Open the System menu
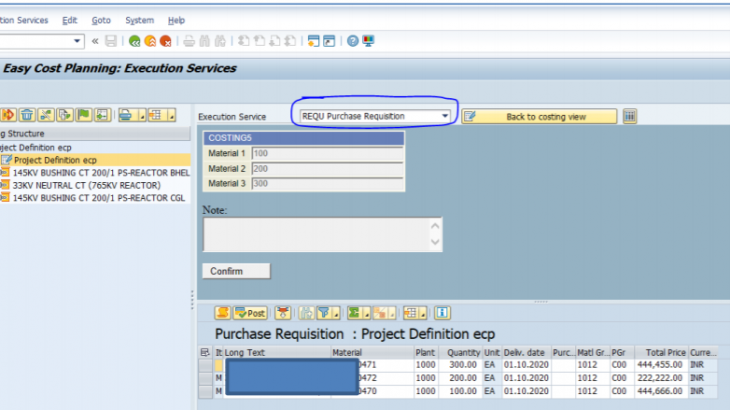This screenshot has width=730, height=410. click(139, 20)
